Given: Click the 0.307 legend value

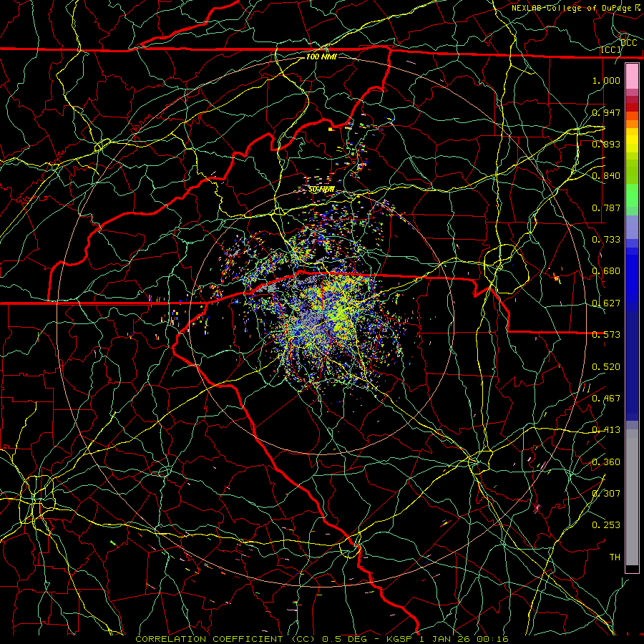Looking at the screenshot, I should [x=606, y=493].
